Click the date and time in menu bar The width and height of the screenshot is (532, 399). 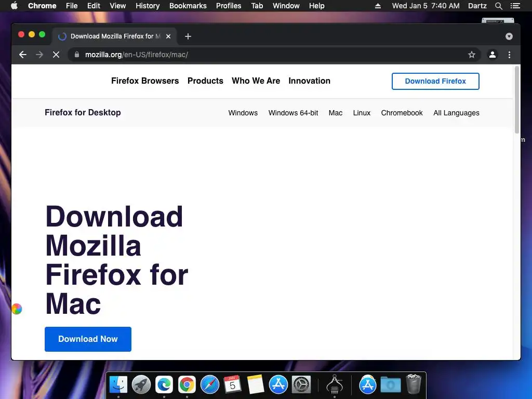(426, 6)
